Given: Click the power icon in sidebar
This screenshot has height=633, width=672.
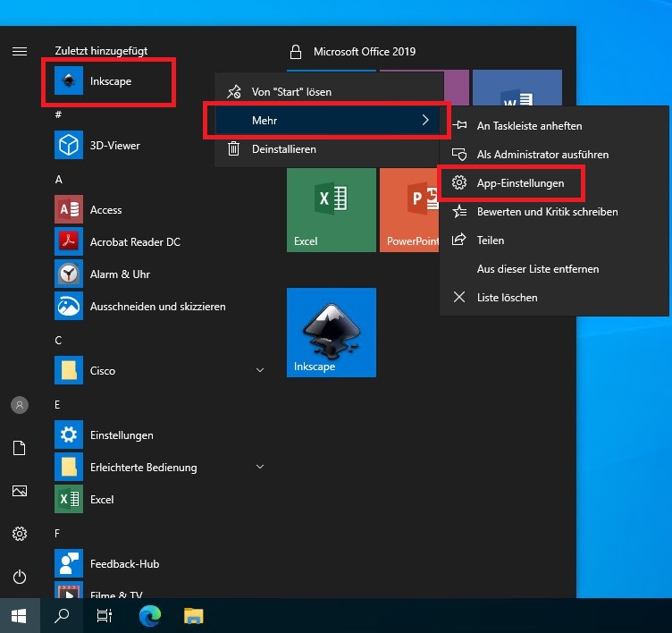Looking at the screenshot, I should [20, 577].
